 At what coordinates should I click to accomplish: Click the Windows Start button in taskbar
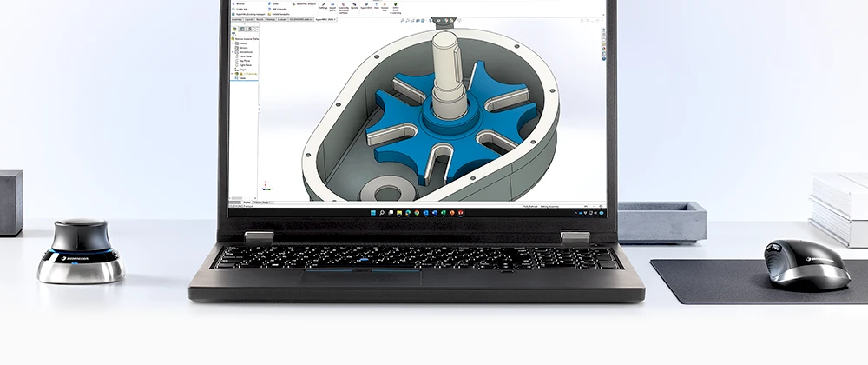click(372, 213)
